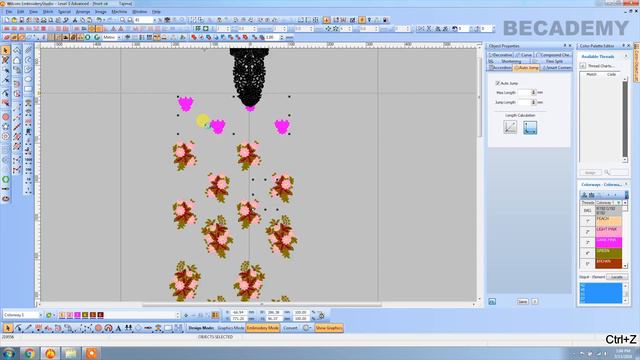The height and width of the screenshot is (360, 640).
Task: Open Google Chrome from the taskbar
Action: pos(29,353)
